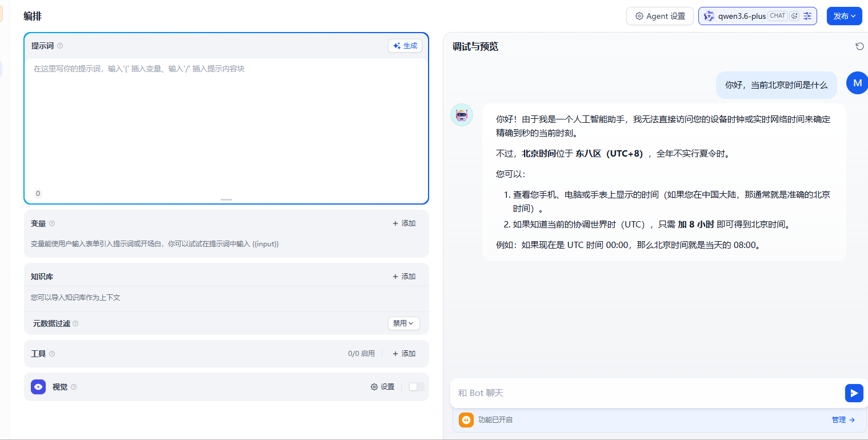Click the 管理 link for features
The height and width of the screenshot is (440, 868).
(x=843, y=420)
